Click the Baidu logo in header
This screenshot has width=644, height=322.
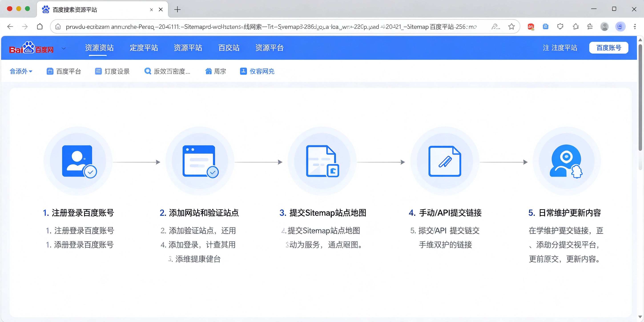31,48
